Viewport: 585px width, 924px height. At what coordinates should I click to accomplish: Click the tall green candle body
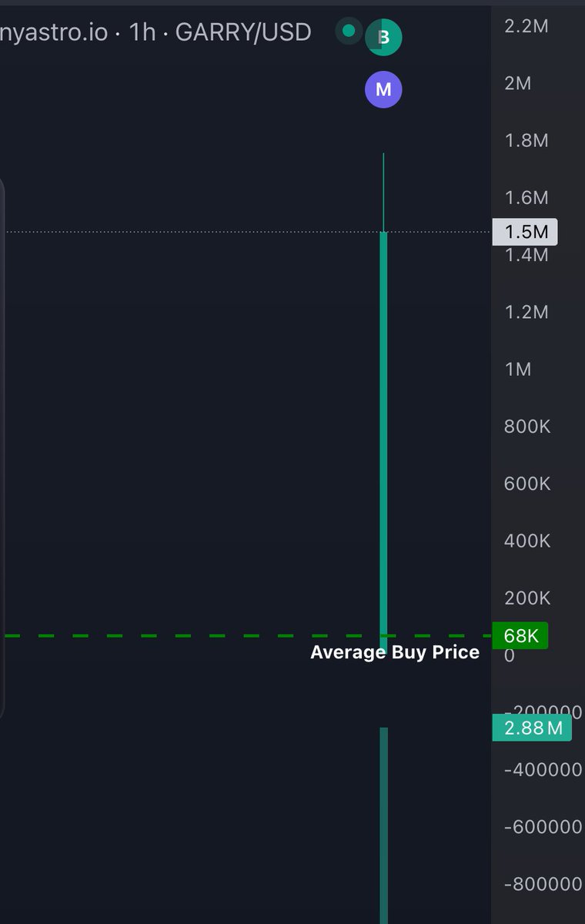(x=383, y=439)
